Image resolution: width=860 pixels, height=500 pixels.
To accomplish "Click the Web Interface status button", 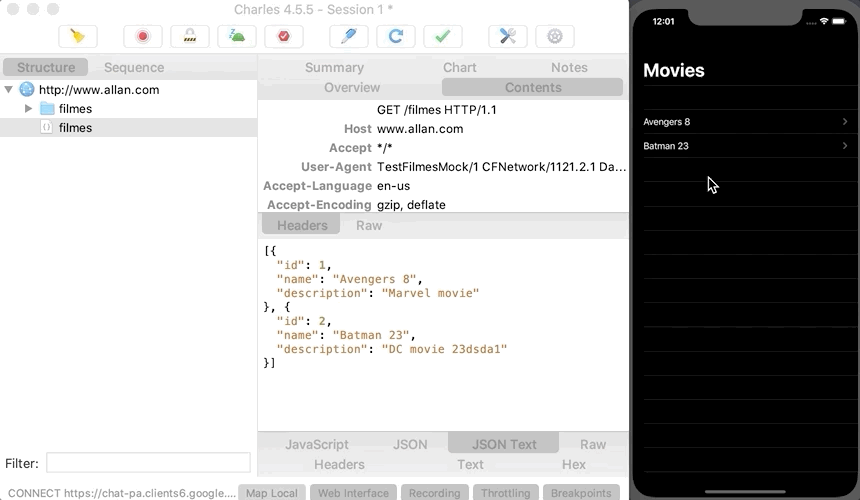I will point(353,492).
